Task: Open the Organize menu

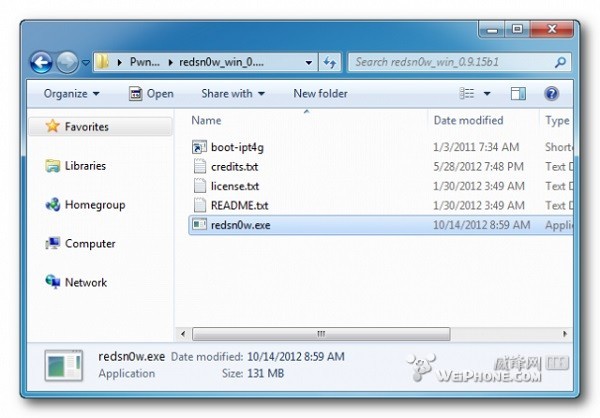Action: click(72, 94)
